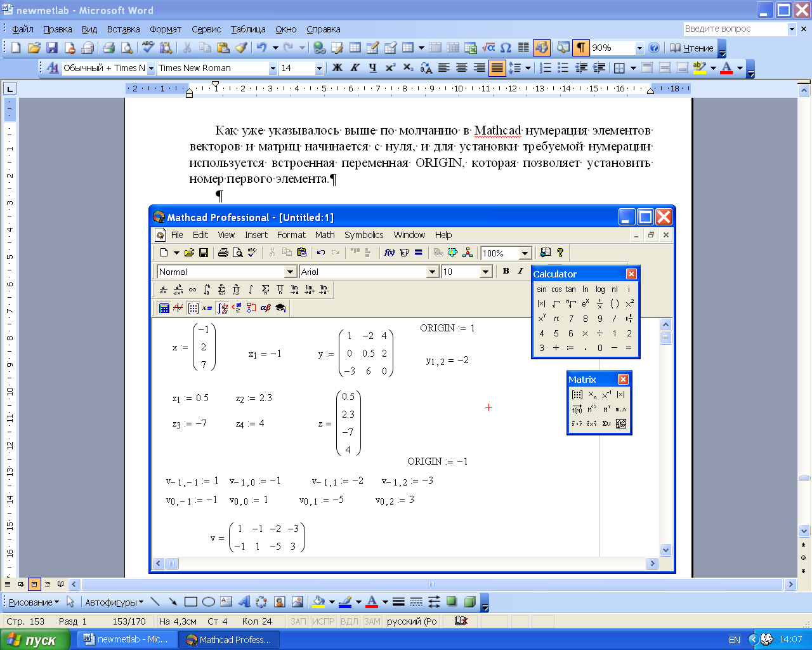Toggle Italic (К) formatting in Word
The image size is (812, 650).
tap(355, 68)
